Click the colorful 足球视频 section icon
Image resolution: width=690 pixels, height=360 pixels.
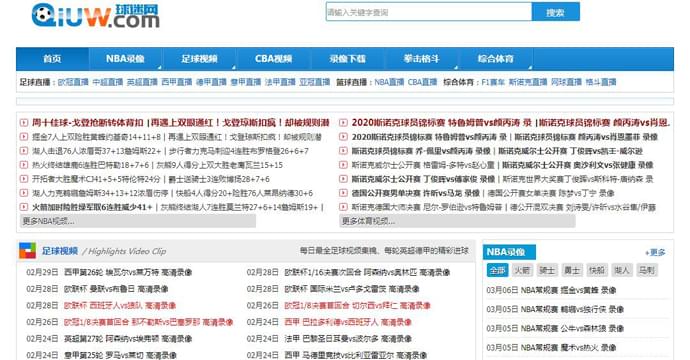(x=27, y=251)
